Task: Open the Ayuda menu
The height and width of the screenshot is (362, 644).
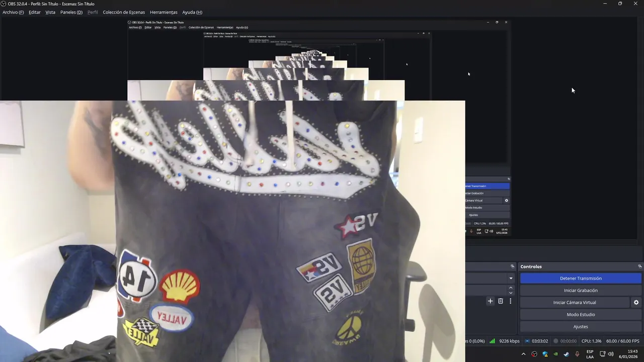Action: tap(192, 12)
